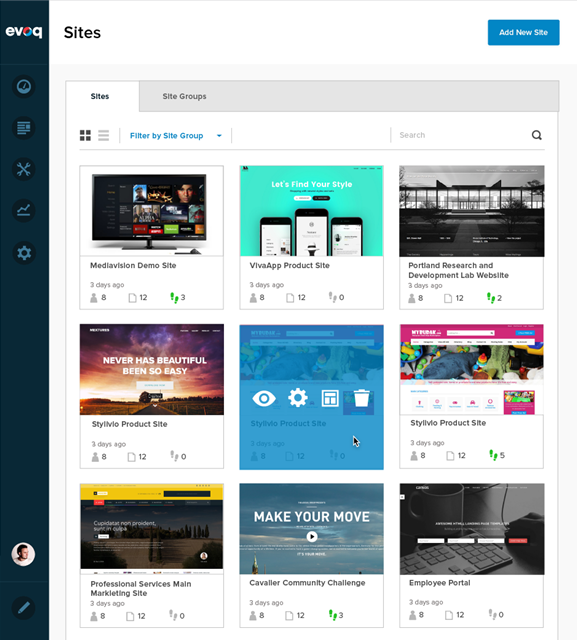
Task: Switch to grid view of sites
Action: 85,136
